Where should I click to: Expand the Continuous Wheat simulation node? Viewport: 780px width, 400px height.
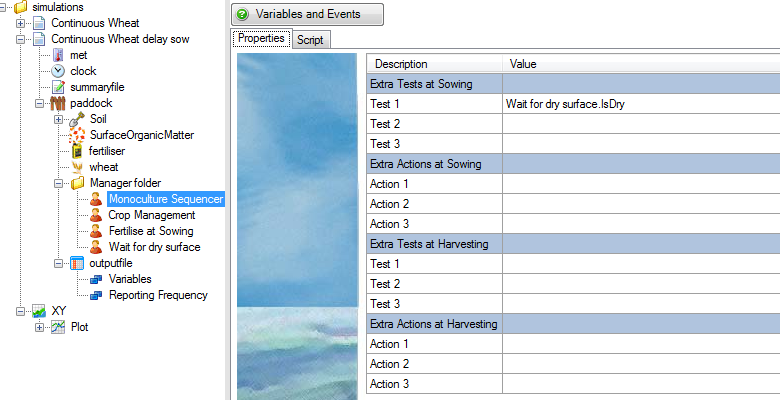pyautogui.click(x=20, y=23)
